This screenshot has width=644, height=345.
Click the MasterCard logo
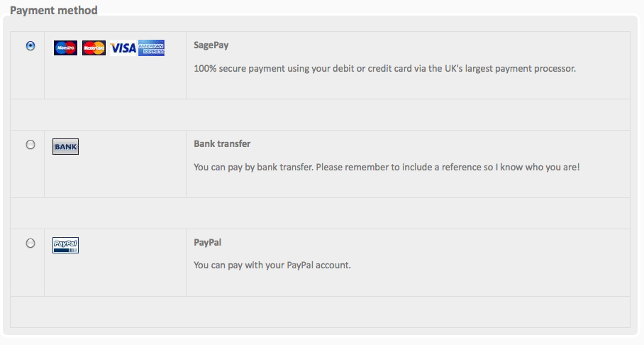pos(94,48)
